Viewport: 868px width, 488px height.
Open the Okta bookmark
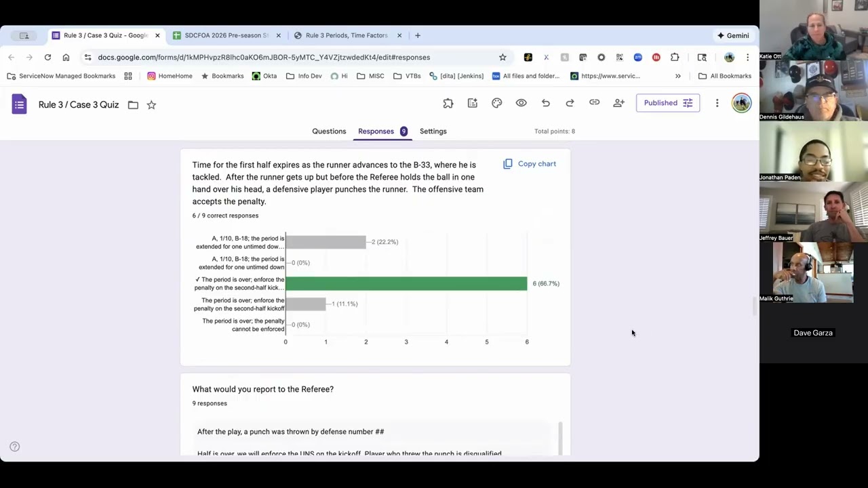click(264, 76)
